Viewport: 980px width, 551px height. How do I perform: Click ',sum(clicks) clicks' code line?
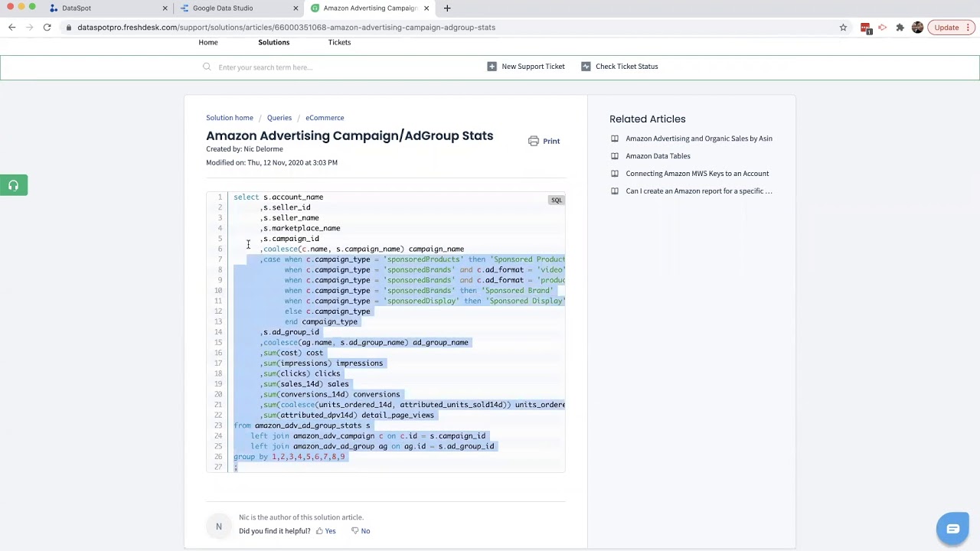point(300,374)
